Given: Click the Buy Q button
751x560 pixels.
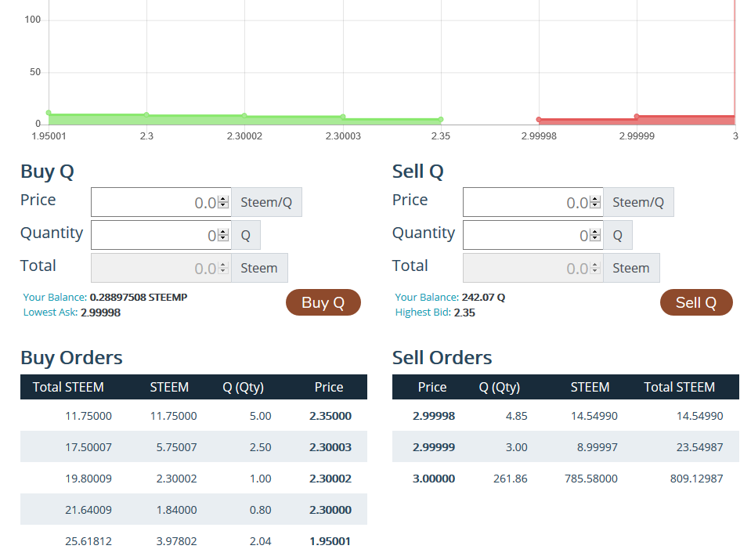Looking at the screenshot, I should tap(323, 302).
